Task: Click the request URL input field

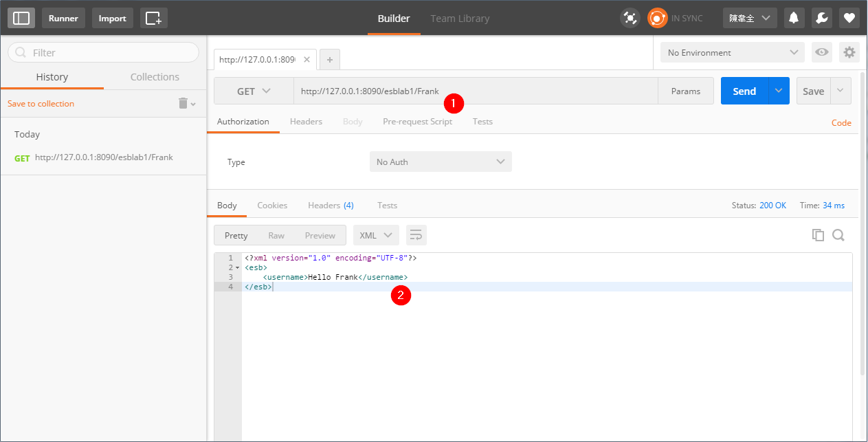Action: tap(476, 91)
